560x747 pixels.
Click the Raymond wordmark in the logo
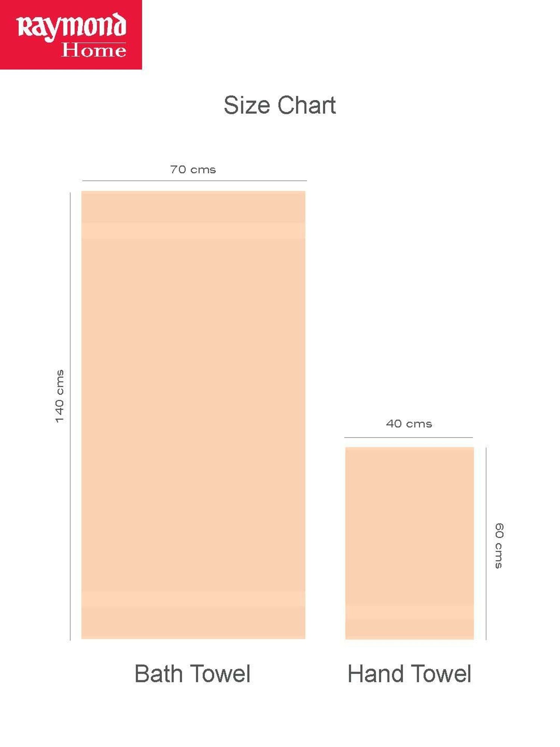71,27
